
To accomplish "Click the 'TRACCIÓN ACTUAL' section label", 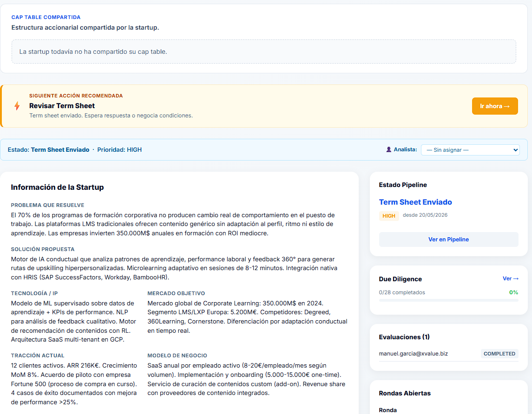I will [37, 356].
